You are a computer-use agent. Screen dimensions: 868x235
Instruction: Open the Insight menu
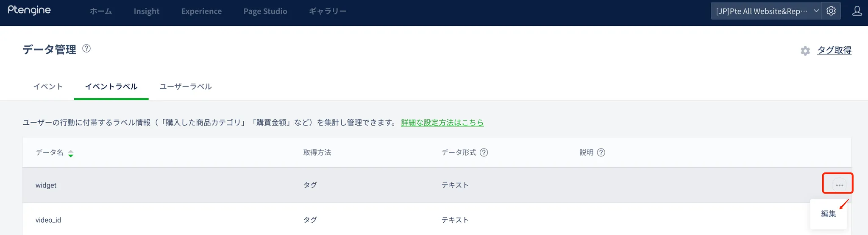tap(147, 11)
